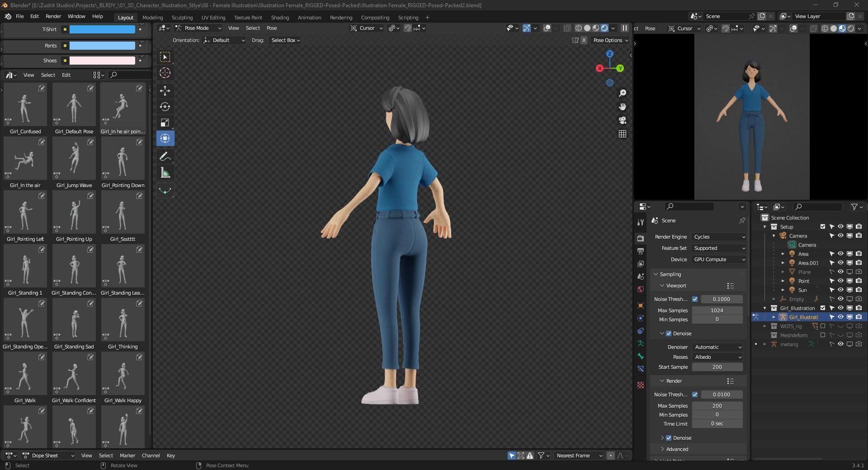Select the Rotate tool in the viewport toolbar
This screenshot has width=868, height=470.
click(x=165, y=107)
